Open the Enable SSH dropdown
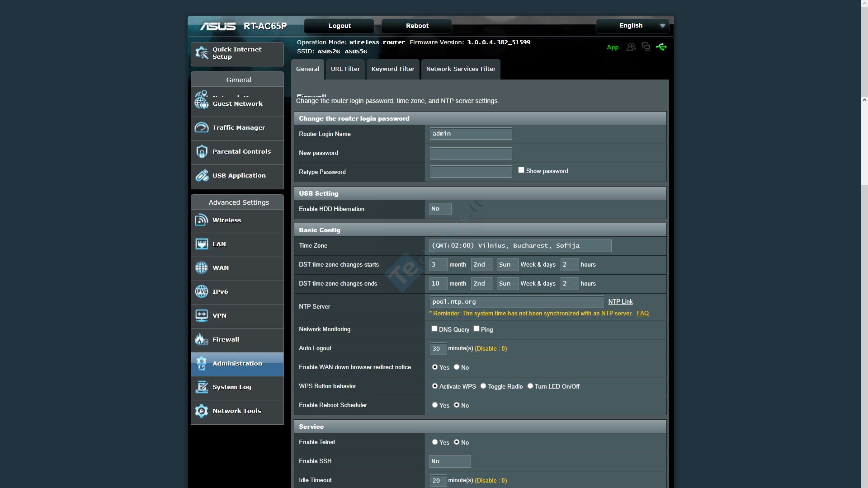Screen dimensions: 868x488 pyautogui.click(x=450, y=461)
